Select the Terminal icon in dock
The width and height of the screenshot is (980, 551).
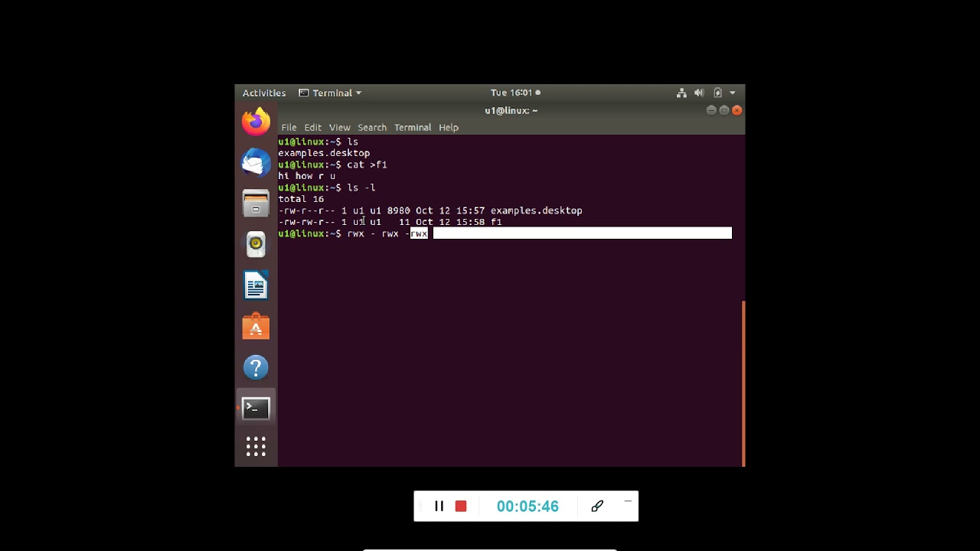(256, 409)
